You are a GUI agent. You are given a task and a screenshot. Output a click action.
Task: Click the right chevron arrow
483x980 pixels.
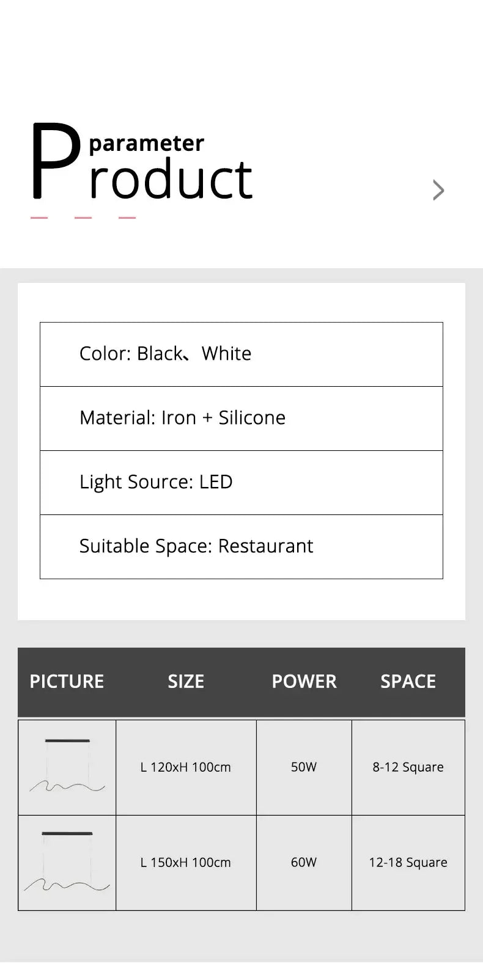[438, 190]
